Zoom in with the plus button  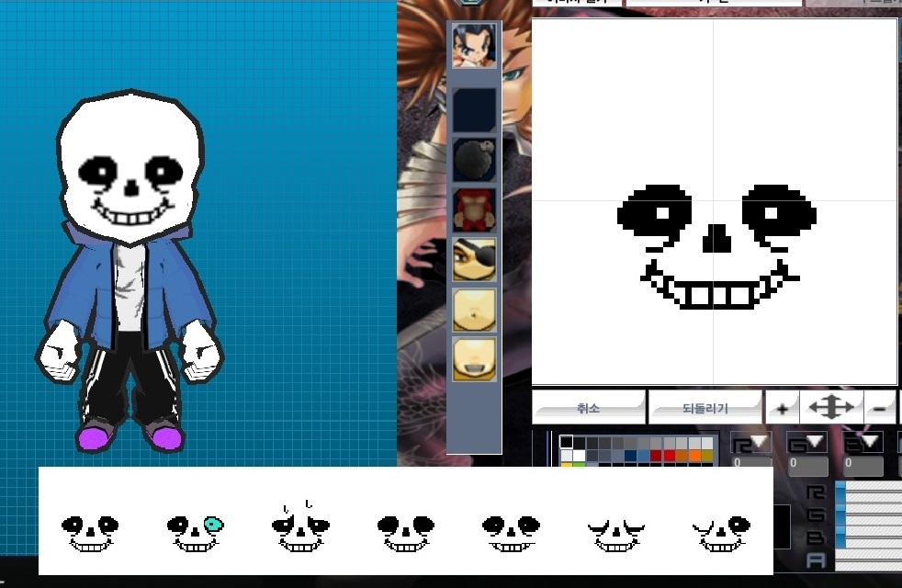point(782,408)
